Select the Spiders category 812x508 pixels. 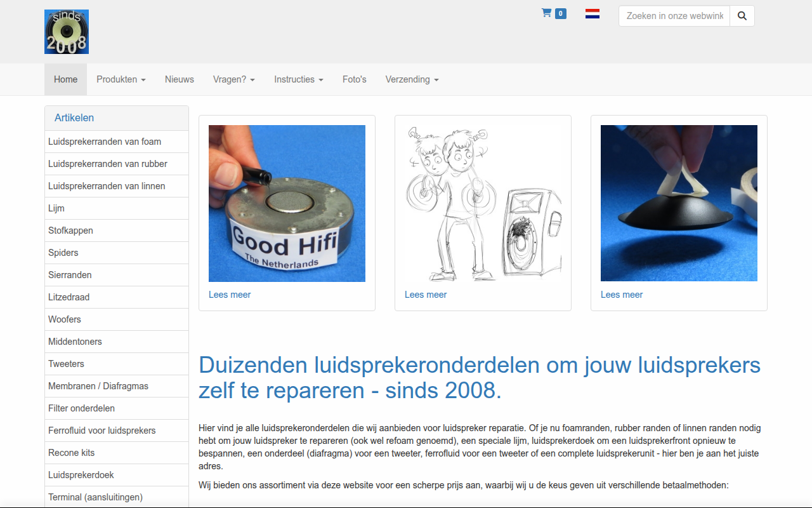tap(117, 253)
